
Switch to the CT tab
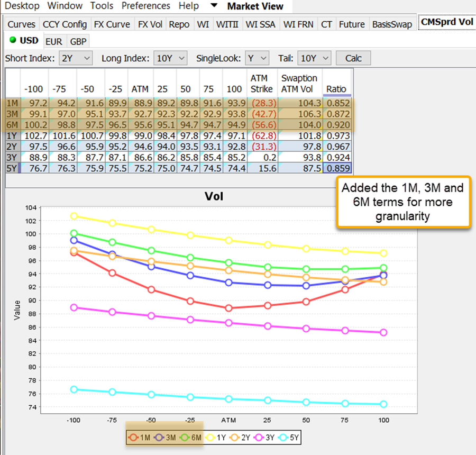pyautogui.click(x=326, y=24)
